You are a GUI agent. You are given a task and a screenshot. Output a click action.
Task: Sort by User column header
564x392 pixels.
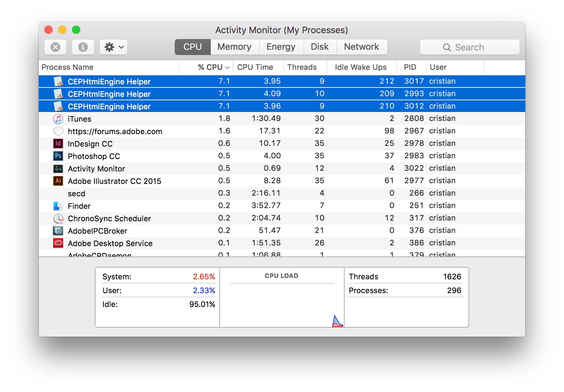455,67
